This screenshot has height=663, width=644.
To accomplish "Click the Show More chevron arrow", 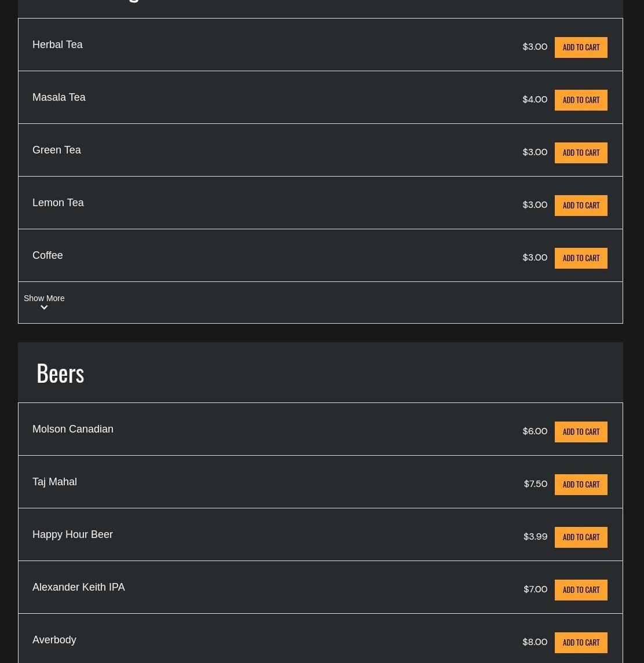I will 44,308.
